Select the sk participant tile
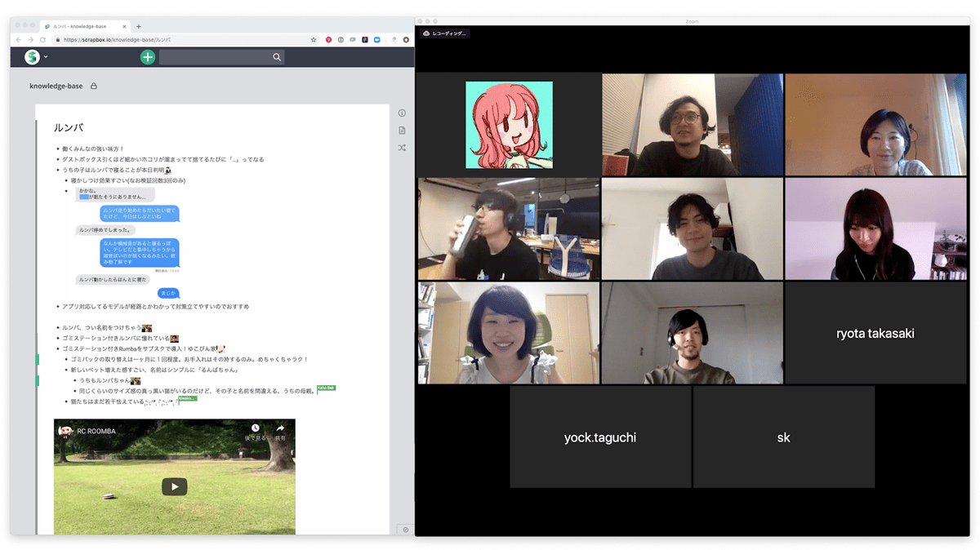980x550 pixels. pyautogui.click(x=784, y=437)
